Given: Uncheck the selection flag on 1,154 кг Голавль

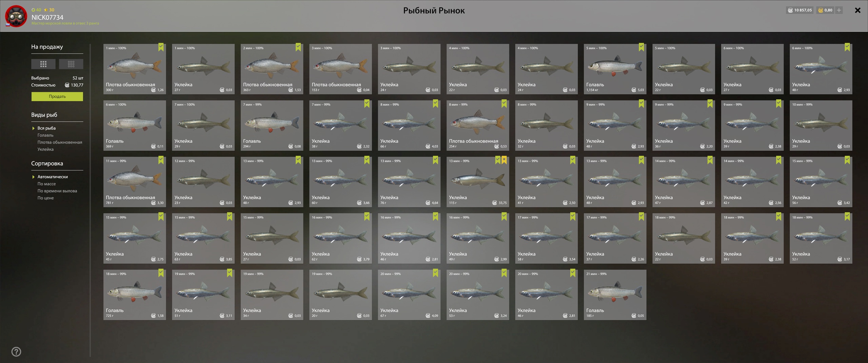Looking at the screenshot, I should tap(641, 47).
